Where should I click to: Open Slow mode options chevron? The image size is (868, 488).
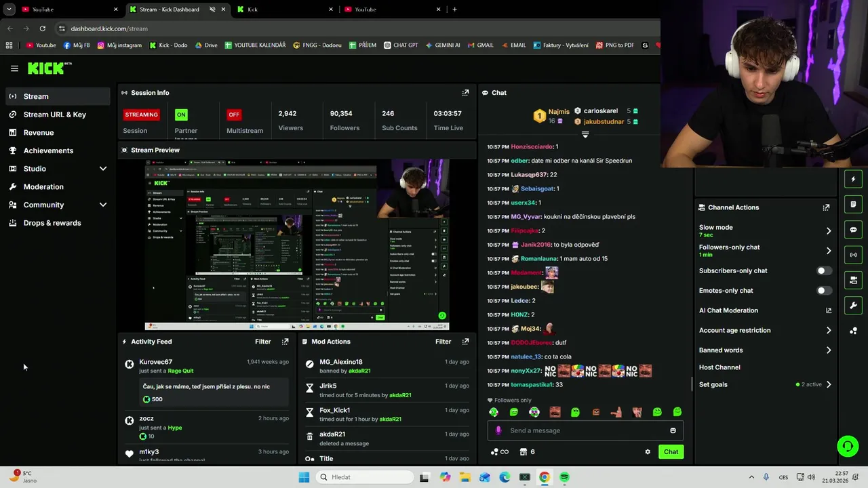tap(829, 231)
